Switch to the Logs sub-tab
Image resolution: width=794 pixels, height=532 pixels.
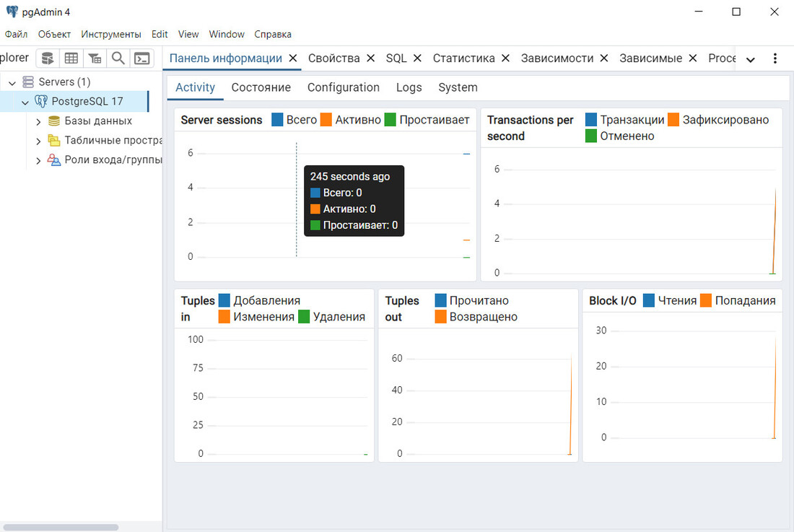click(409, 87)
